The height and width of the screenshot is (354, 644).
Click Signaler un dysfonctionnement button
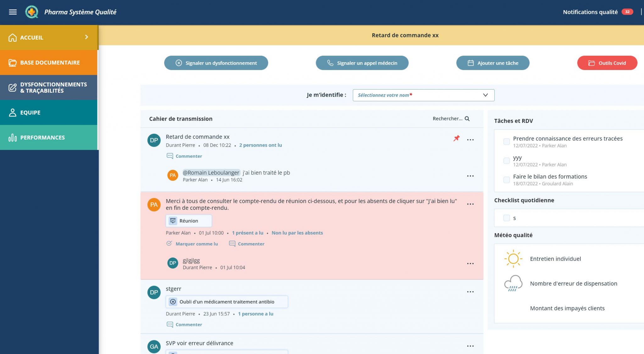coord(216,63)
